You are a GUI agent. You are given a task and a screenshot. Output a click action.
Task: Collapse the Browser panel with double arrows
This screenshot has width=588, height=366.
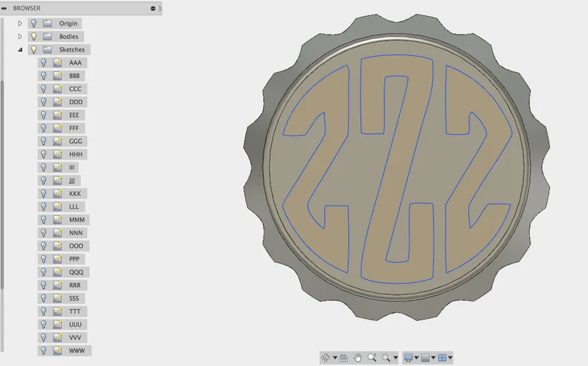(x=4, y=8)
